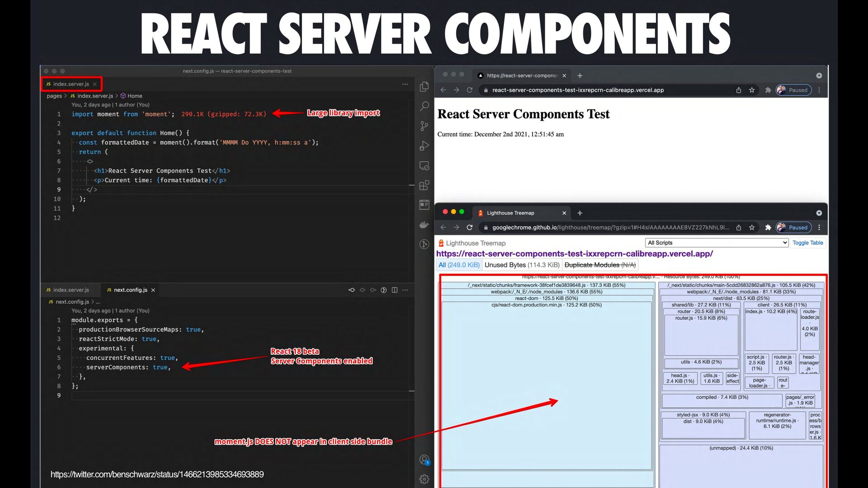Open the Docker view in VS Code activity bar

(424, 225)
